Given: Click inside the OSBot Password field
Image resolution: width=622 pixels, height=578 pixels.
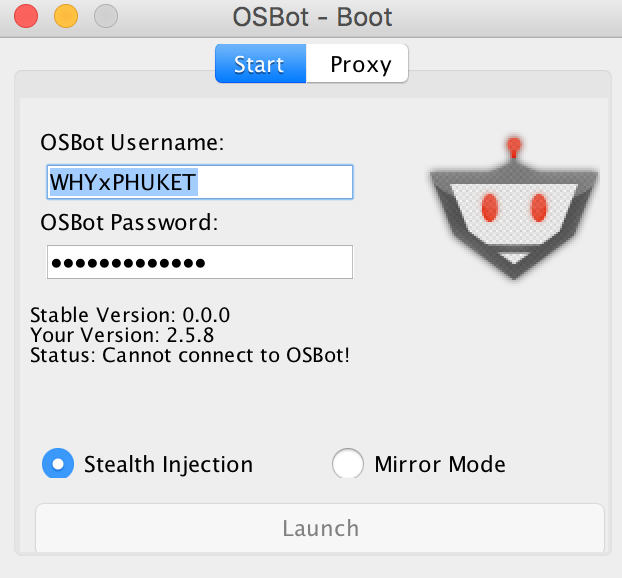Looking at the screenshot, I should coord(199,262).
